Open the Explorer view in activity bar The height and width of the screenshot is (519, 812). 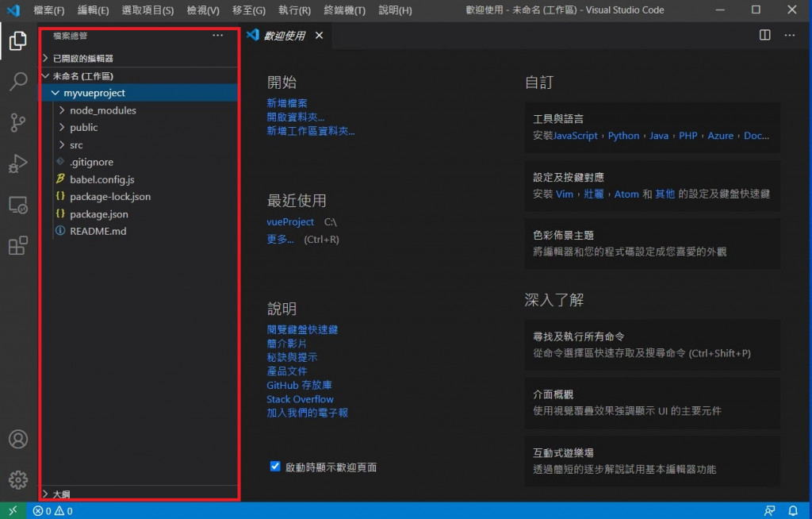[x=18, y=40]
